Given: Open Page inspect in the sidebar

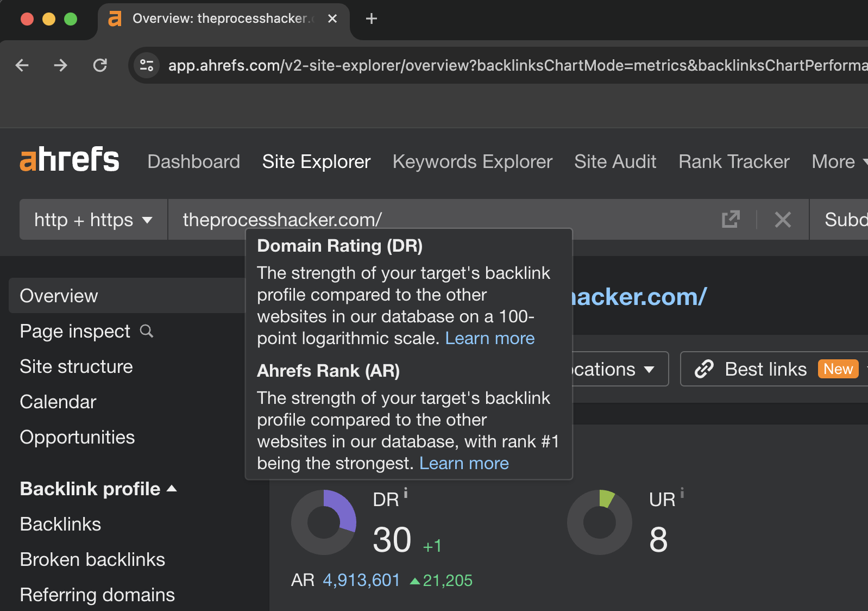Looking at the screenshot, I should [x=75, y=331].
